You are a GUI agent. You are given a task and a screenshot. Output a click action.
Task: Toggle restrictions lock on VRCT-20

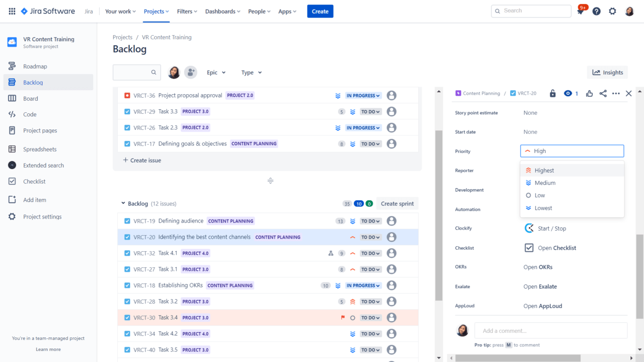(x=552, y=93)
